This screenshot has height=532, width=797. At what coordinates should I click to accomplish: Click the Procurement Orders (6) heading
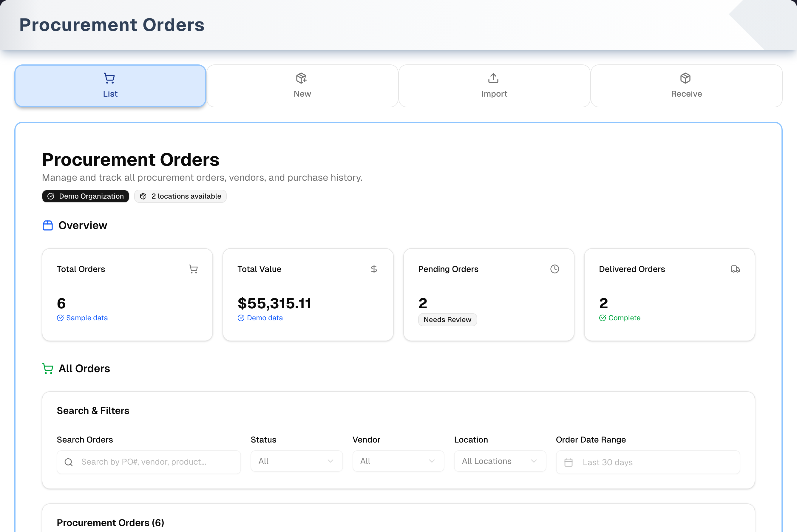pyautogui.click(x=110, y=522)
